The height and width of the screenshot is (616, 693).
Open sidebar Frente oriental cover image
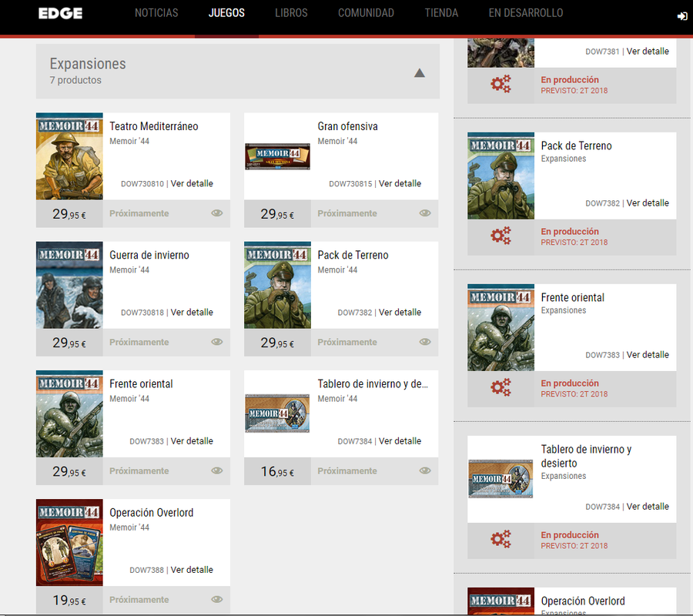[x=500, y=327]
